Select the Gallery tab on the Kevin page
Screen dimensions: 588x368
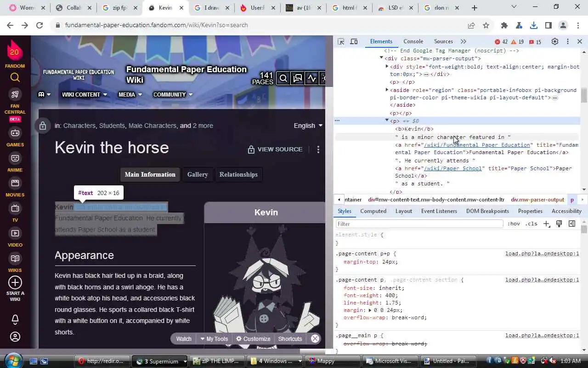(x=198, y=174)
